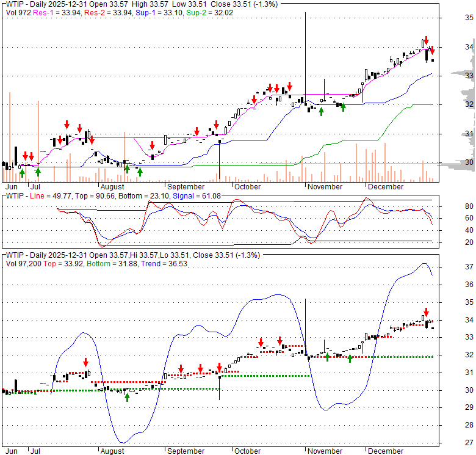476x455 pixels.
Task: Click the red down arrow in July on lower chart
Action: click(86, 362)
